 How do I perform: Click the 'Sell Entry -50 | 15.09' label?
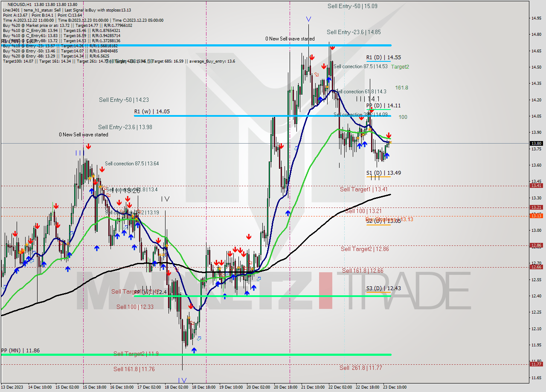coord(352,6)
